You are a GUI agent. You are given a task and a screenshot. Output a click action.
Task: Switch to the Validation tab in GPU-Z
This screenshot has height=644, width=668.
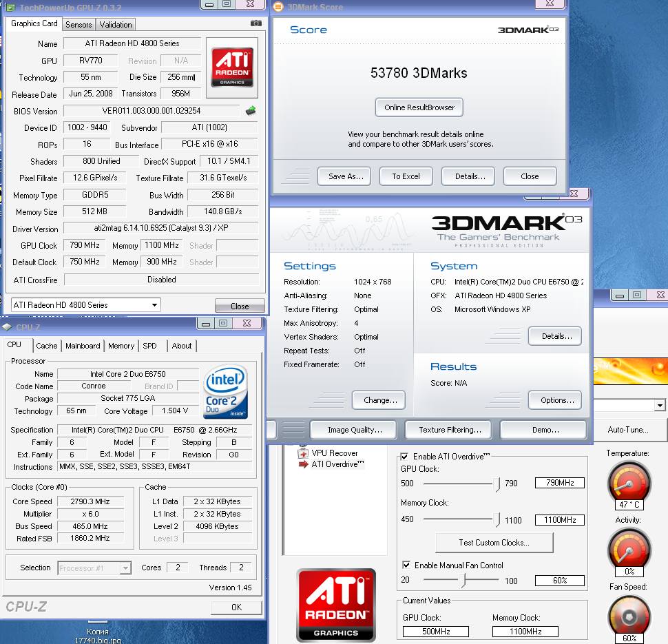[116, 25]
